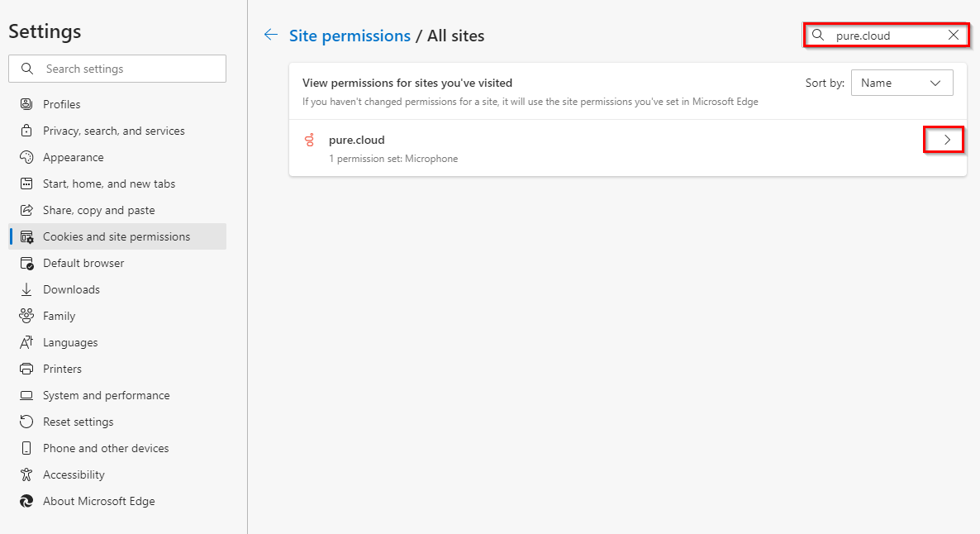
Task: Click the Profiles sidebar icon
Action: (x=26, y=104)
